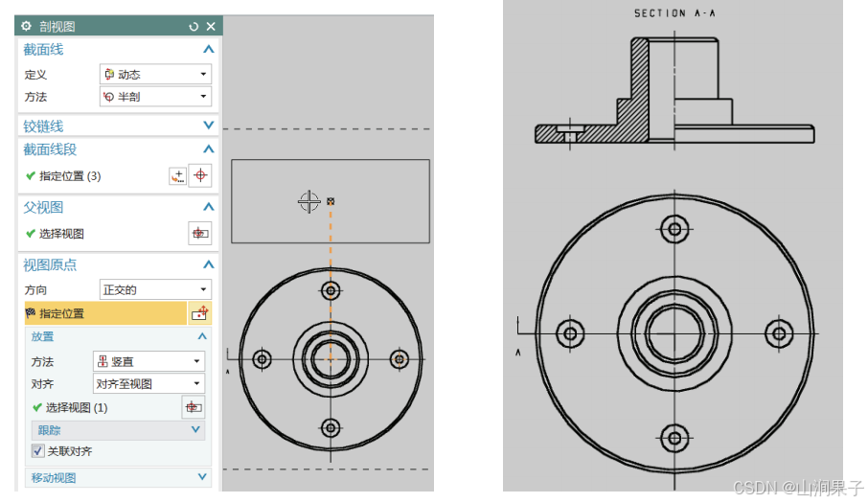Collapse the 父视图 section
The image size is (868, 503).
pyautogui.click(x=208, y=207)
